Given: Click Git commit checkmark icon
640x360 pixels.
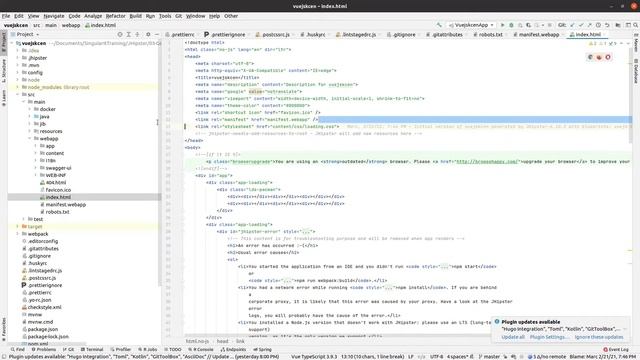Looking at the screenshot, I should 581,25.
